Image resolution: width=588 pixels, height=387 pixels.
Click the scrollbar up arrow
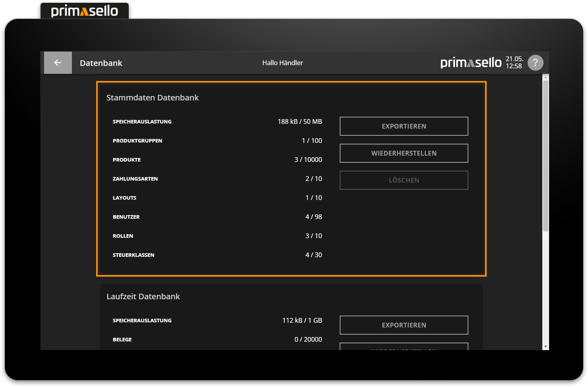(545, 77)
